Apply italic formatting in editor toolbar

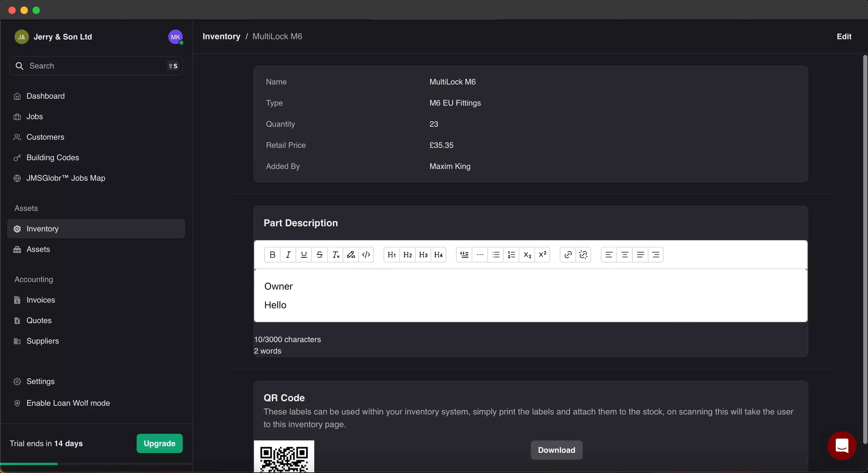(x=288, y=255)
